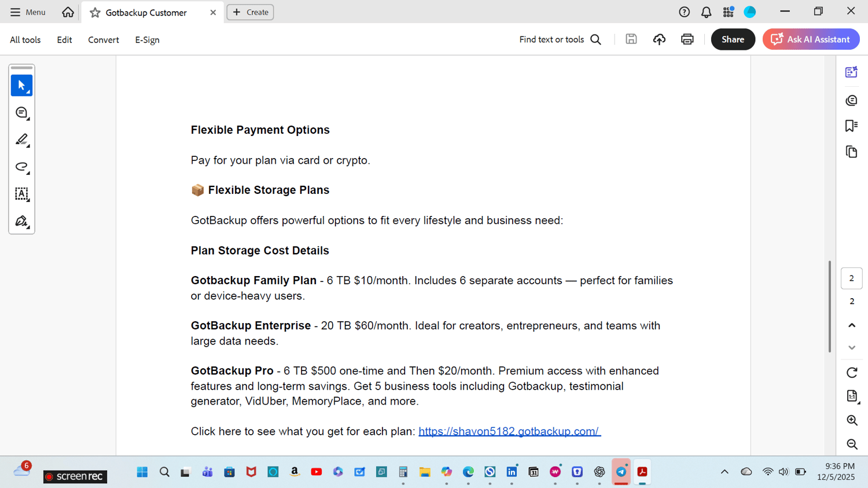Open the Edit menu
Image resolution: width=868 pixels, height=488 pixels.
[x=64, y=40]
